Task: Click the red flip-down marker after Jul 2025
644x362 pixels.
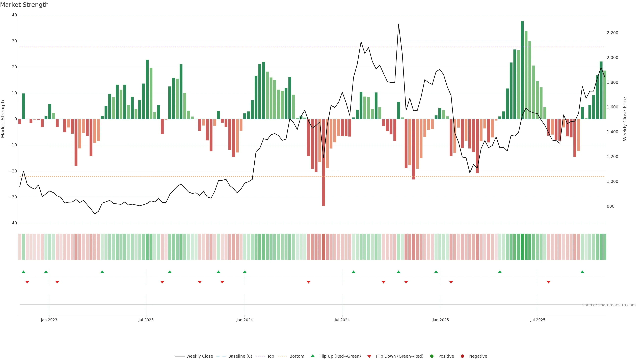Action: pyautogui.click(x=549, y=282)
